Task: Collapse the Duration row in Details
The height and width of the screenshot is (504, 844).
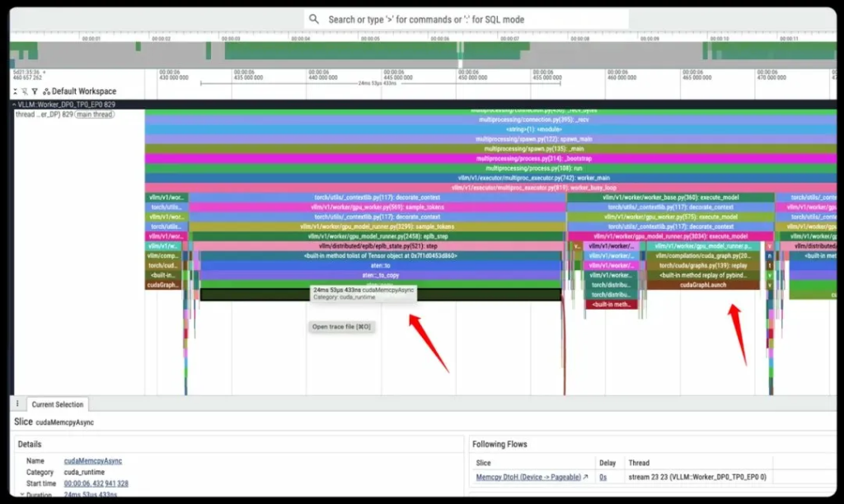Action: pos(22,494)
